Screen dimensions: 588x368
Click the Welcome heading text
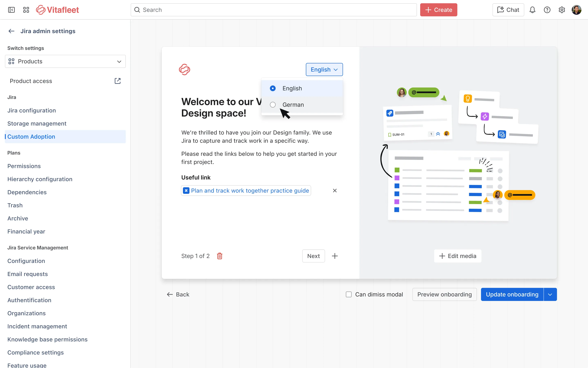click(x=221, y=107)
